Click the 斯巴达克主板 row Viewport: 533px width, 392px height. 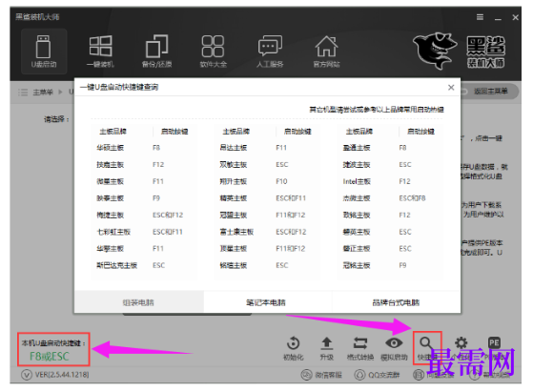(x=143, y=265)
